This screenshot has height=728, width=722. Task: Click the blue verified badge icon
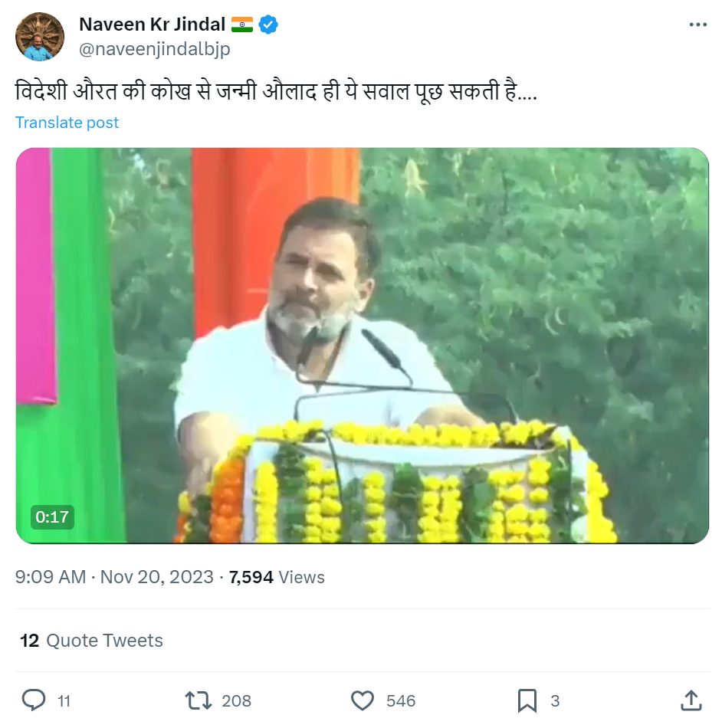click(x=268, y=25)
